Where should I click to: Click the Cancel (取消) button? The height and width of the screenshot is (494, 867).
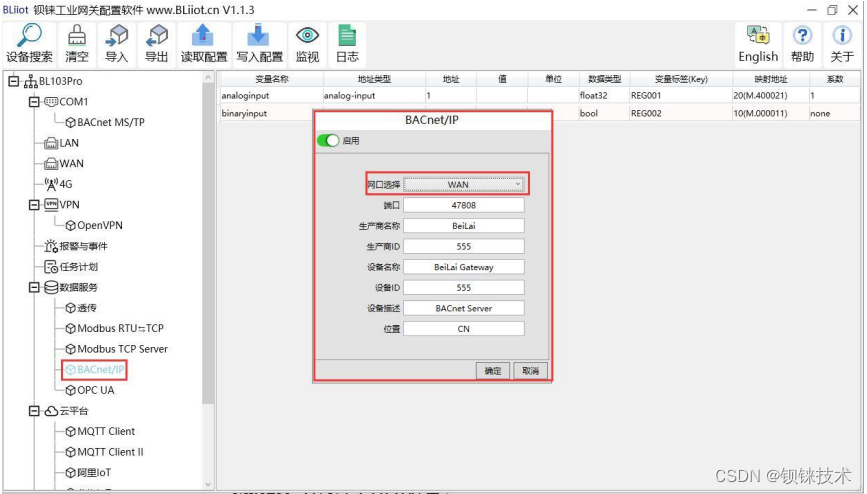530,370
